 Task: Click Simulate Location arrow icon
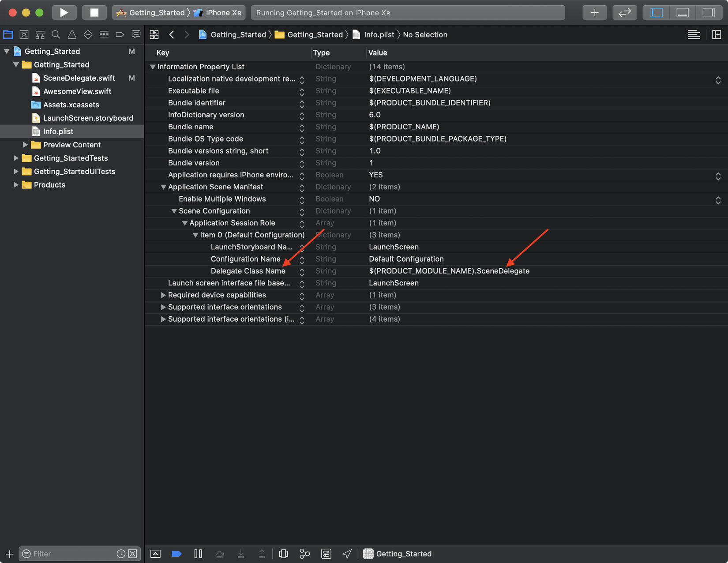coord(347,554)
